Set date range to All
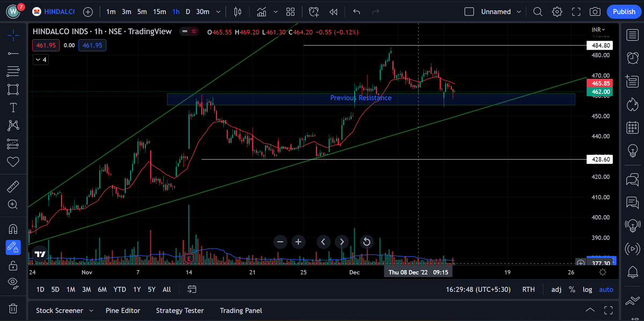This screenshot has width=644, height=321. pos(166,289)
